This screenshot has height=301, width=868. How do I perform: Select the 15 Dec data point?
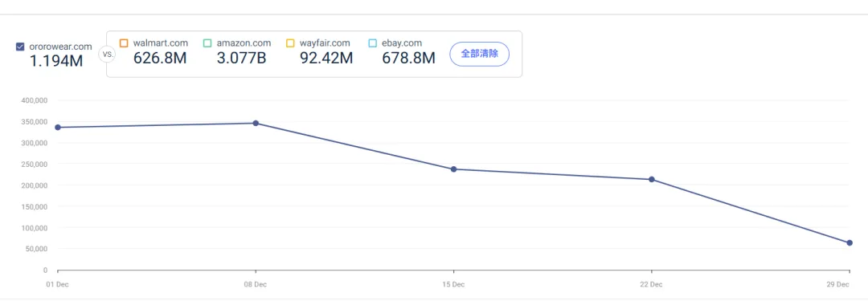453,169
